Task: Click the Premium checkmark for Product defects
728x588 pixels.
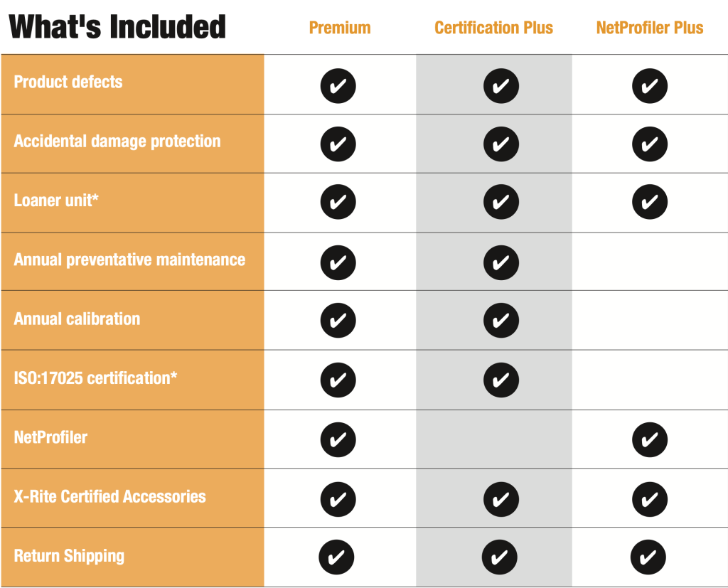Action: tap(338, 86)
